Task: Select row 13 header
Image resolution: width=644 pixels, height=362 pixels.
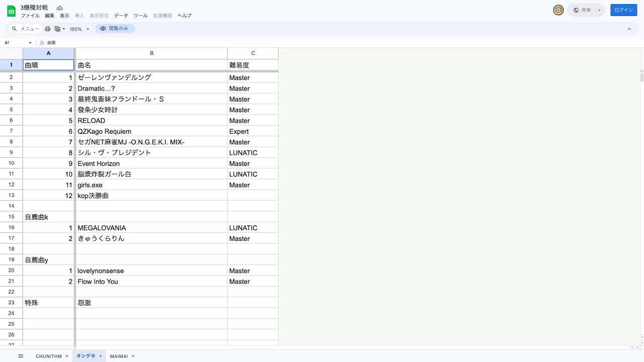Action: (11, 196)
